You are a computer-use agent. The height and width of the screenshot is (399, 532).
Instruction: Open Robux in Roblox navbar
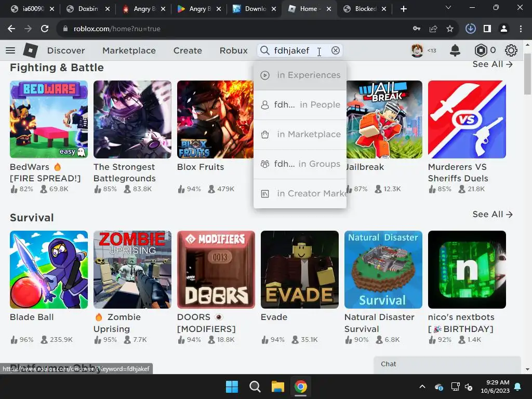tap(233, 50)
